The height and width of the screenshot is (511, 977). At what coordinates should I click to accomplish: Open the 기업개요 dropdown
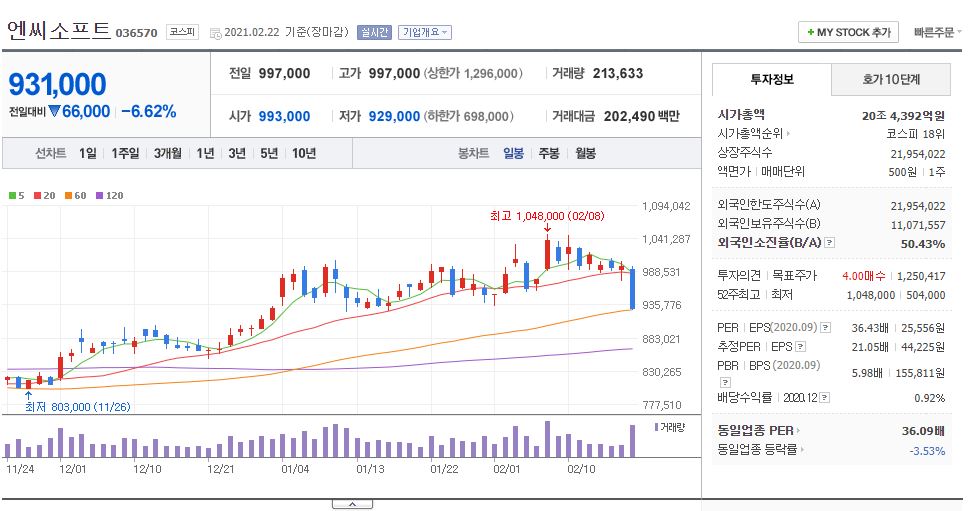425,32
